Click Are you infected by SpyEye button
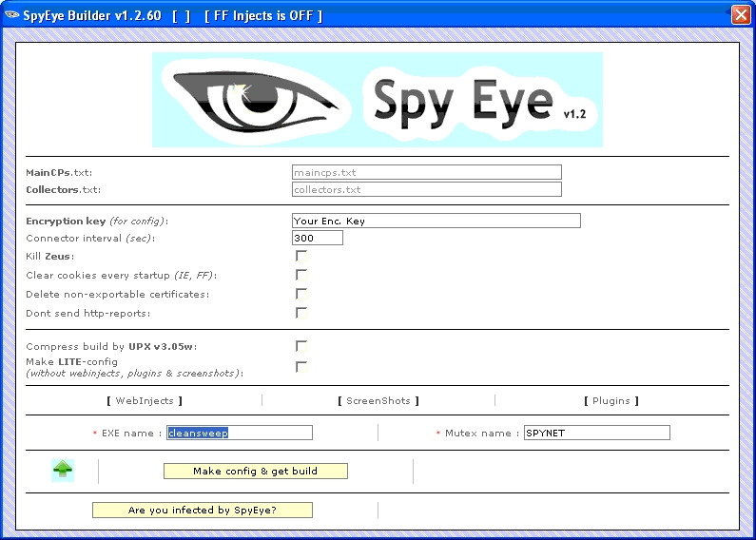Image resolution: width=756 pixels, height=540 pixels. [x=202, y=511]
